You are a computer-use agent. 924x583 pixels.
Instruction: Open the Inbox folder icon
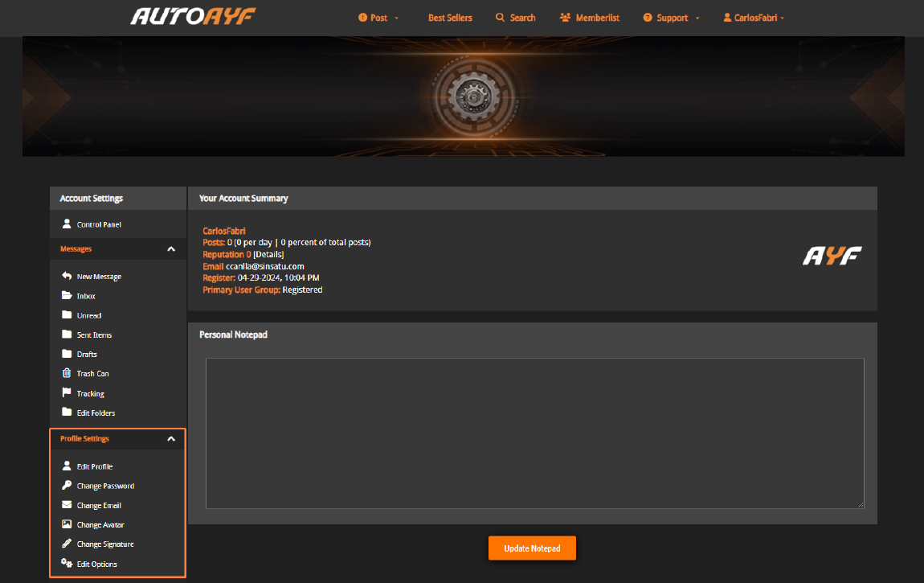coord(67,295)
